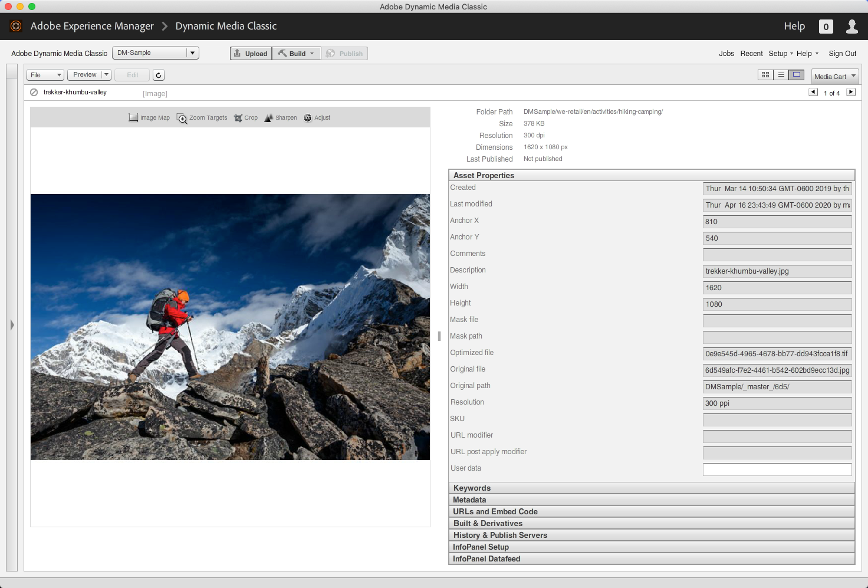The height and width of the screenshot is (588, 868).
Task: Switch to grid view
Action: (765, 75)
